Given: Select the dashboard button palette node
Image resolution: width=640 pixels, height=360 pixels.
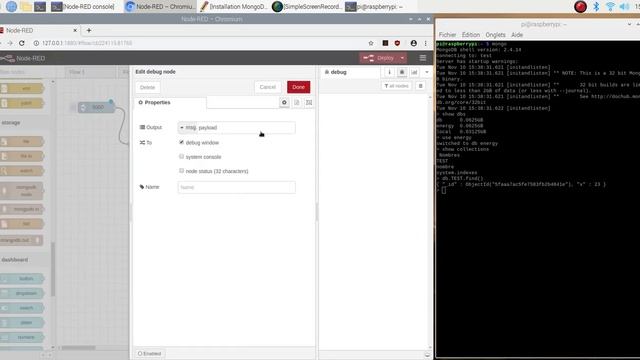Looking at the screenshot, I should (x=22, y=278).
